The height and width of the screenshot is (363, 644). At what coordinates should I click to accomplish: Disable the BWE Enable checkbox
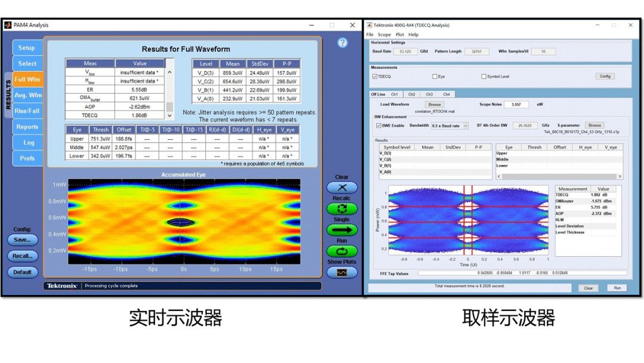tap(379, 126)
